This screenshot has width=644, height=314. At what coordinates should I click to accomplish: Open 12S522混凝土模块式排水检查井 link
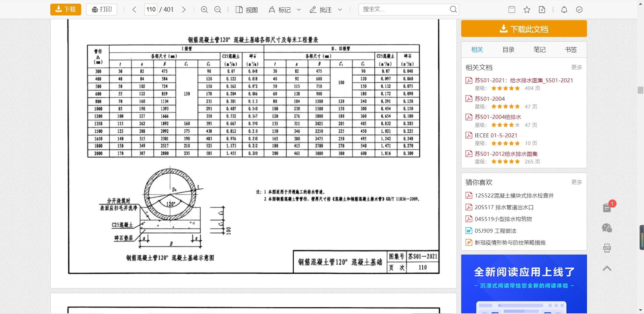pyautogui.click(x=514, y=195)
